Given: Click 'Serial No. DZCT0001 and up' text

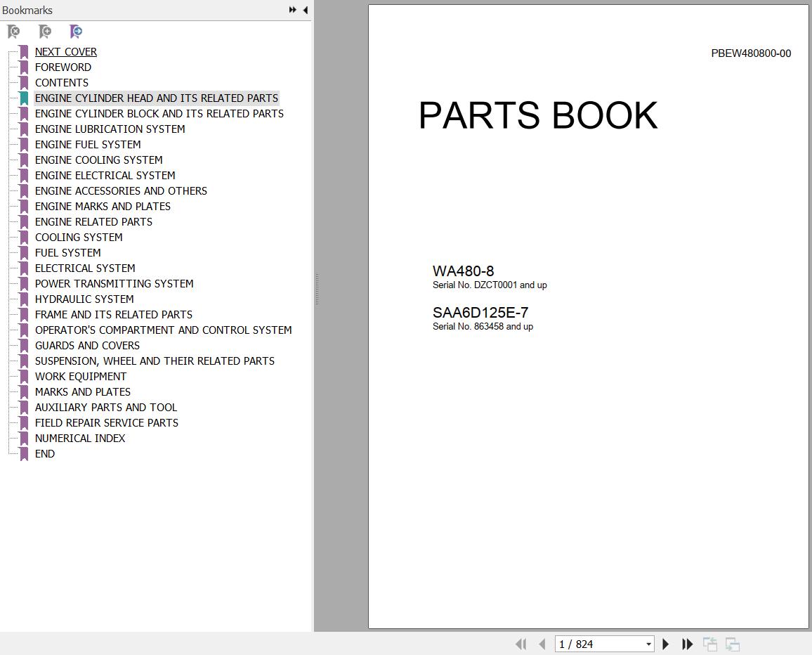Looking at the screenshot, I should [x=490, y=285].
